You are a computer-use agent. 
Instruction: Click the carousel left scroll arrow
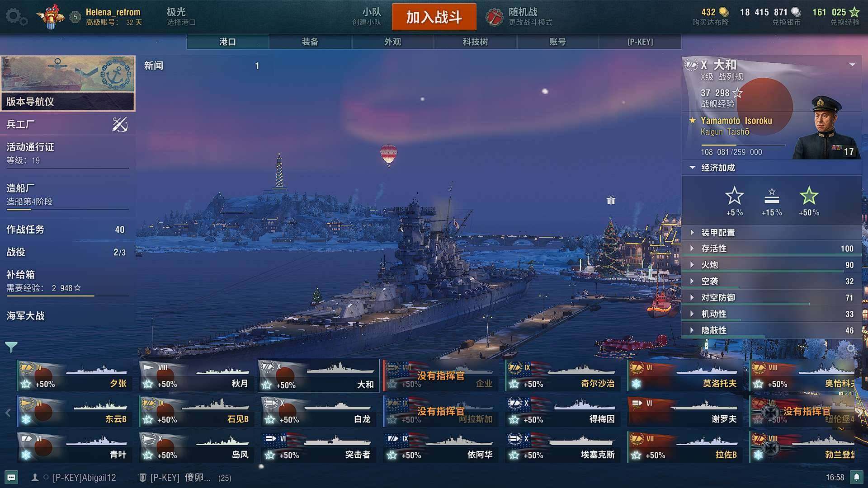8,413
